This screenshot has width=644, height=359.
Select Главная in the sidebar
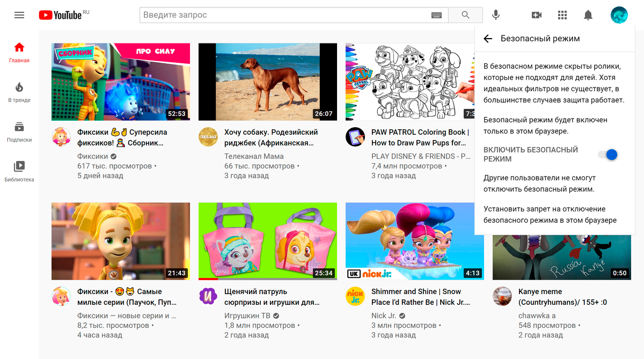point(19,53)
